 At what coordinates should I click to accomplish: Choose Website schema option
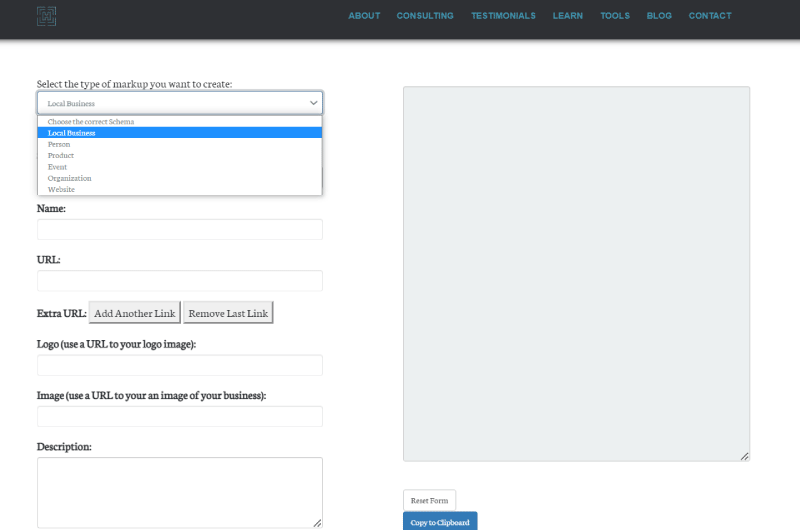click(61, 189)
